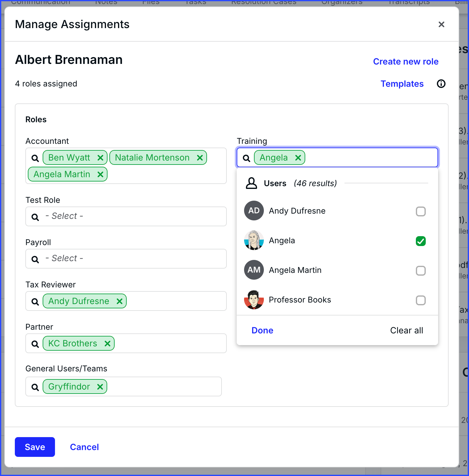Remove Andy Dufresne from Tax Reviewer
Screen dimensions: 469x476
point(120,301)
